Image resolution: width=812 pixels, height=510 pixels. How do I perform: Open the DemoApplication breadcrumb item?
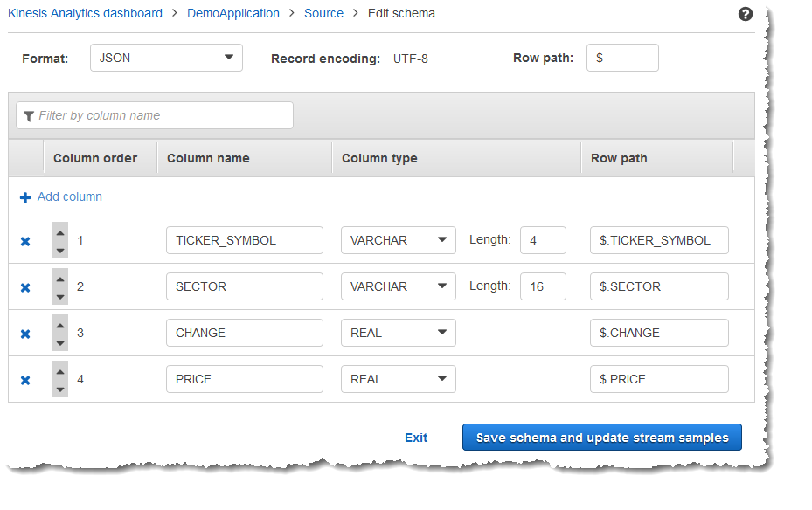coord(233,13)
